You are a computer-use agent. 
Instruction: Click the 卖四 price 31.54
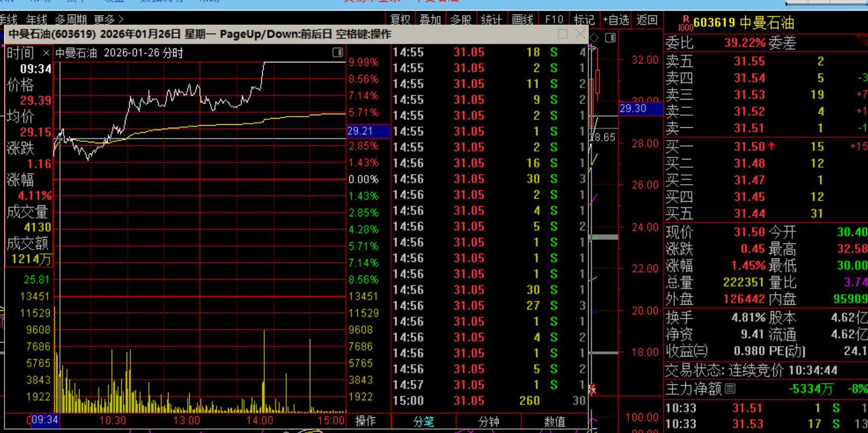(x=749, y=78)
